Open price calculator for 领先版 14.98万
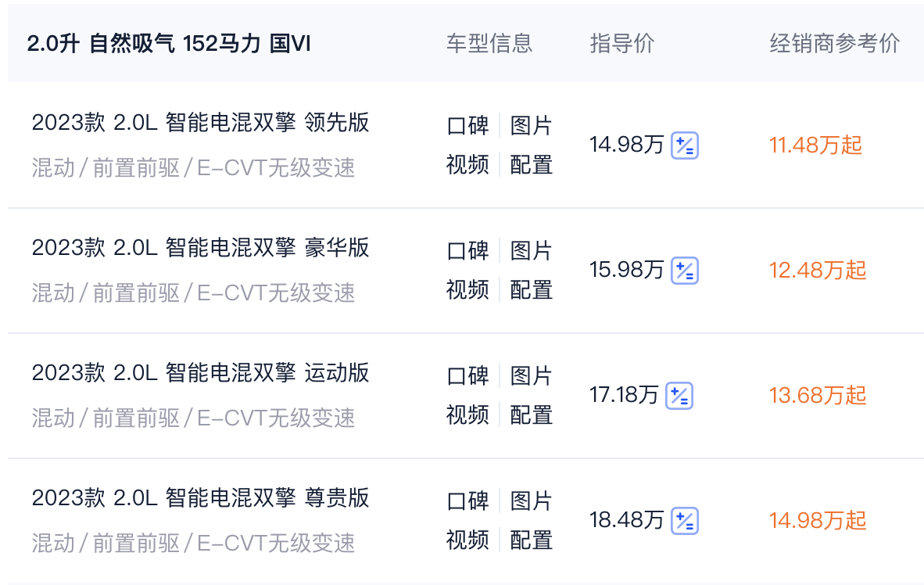 [x=686, y=145]
